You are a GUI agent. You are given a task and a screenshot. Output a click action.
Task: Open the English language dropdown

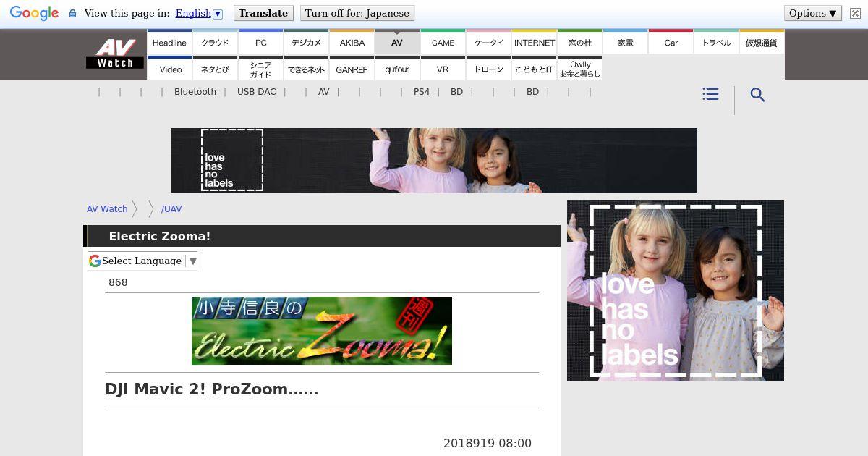coord(199,13)
